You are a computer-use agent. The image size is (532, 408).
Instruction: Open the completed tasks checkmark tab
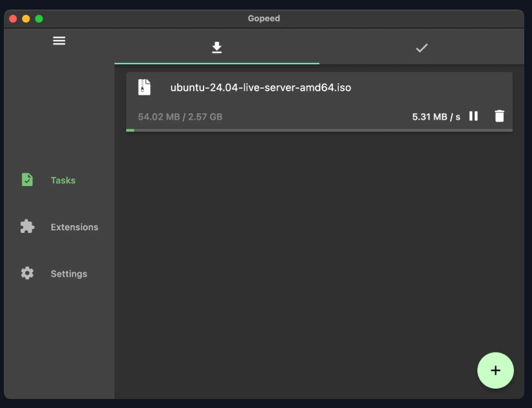point(422,48)
